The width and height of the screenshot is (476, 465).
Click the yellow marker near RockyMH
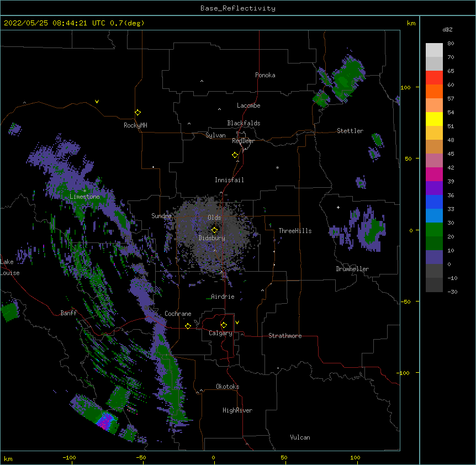(x=138, y=113)
